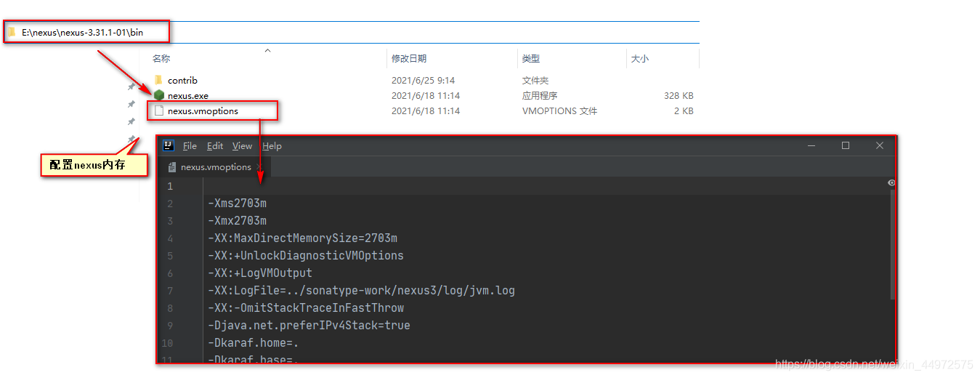Sort files by the 类型 column header
The width and height of the screenshot is (980, 378).
pos(531,59)
